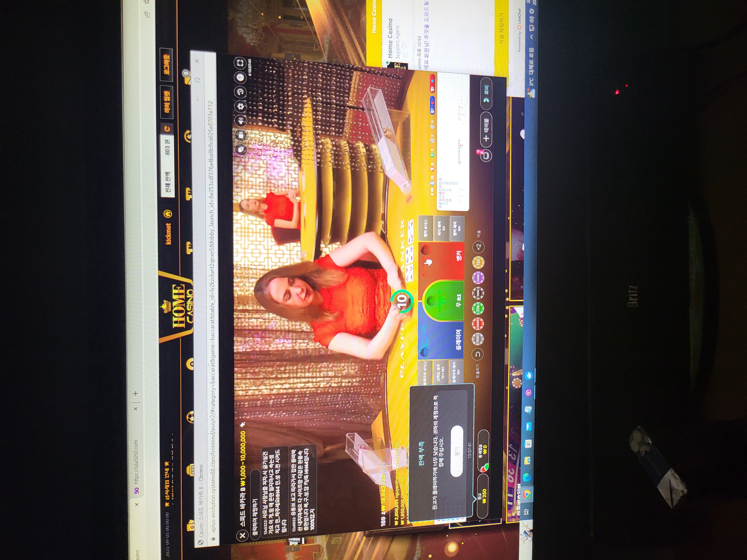Click the 총베팅금 ₩0 total bet display

click(x=483, y=451)
